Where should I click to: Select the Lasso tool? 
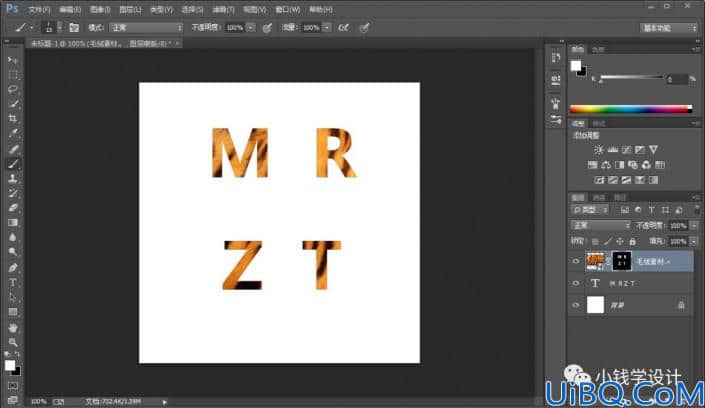pos(13,90)
